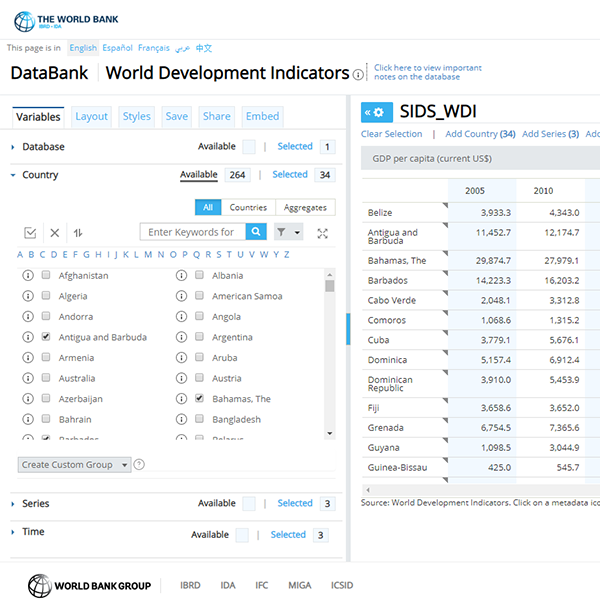Click the panel splitter blue handle
The height and width of the screenshot is (600, 600).
coord(348,329)
